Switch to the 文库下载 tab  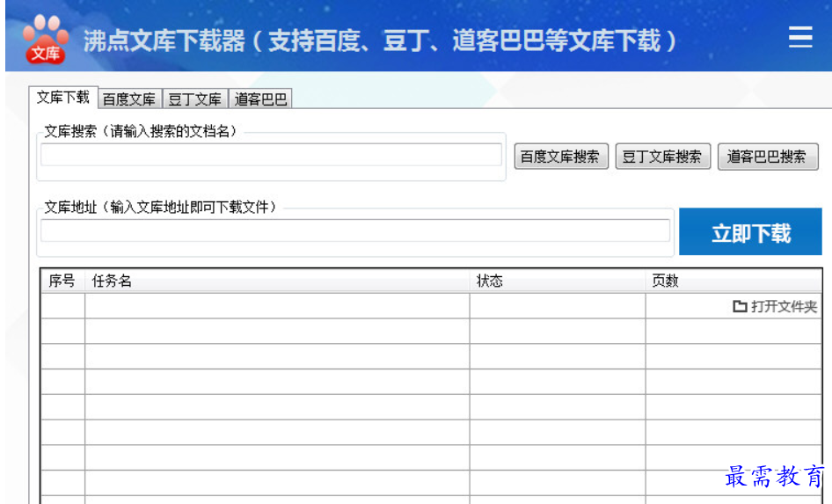[x=63, y=97]
